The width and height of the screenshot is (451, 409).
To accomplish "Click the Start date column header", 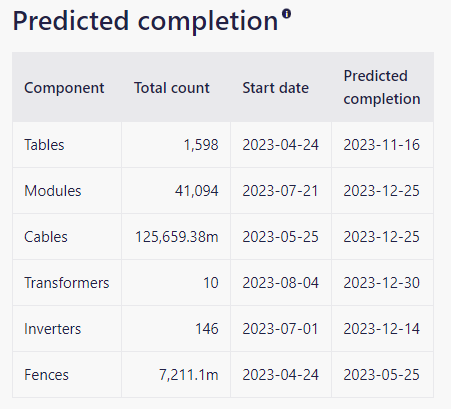I will (275, 88).
